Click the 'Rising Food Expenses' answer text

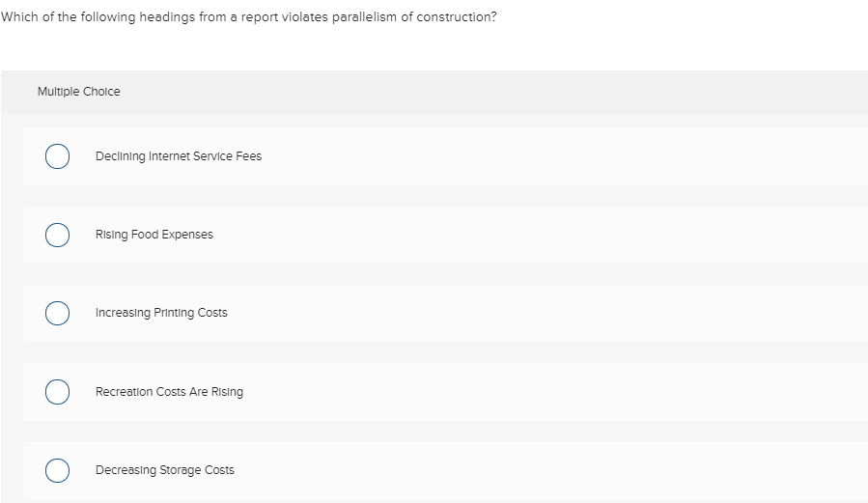[x=154, y=235]
